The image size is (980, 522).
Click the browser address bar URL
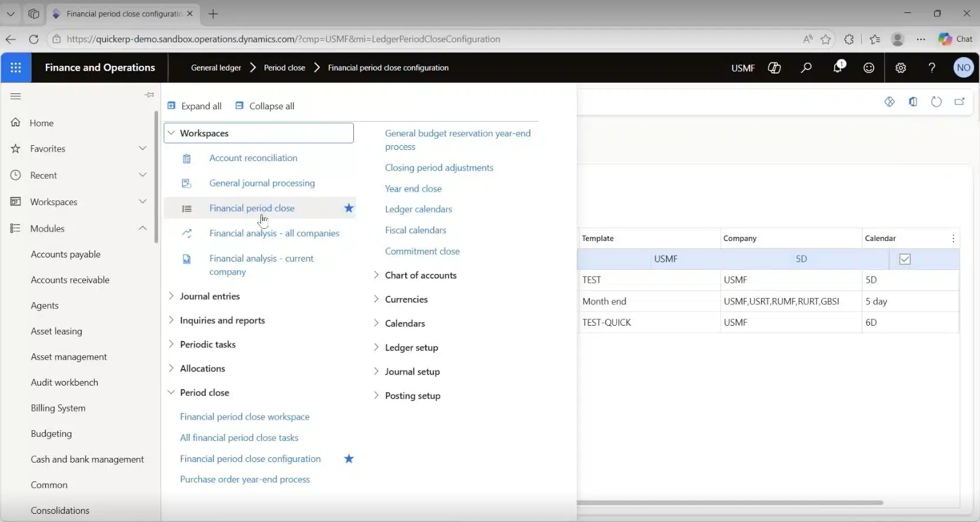(x=283, y=39)
